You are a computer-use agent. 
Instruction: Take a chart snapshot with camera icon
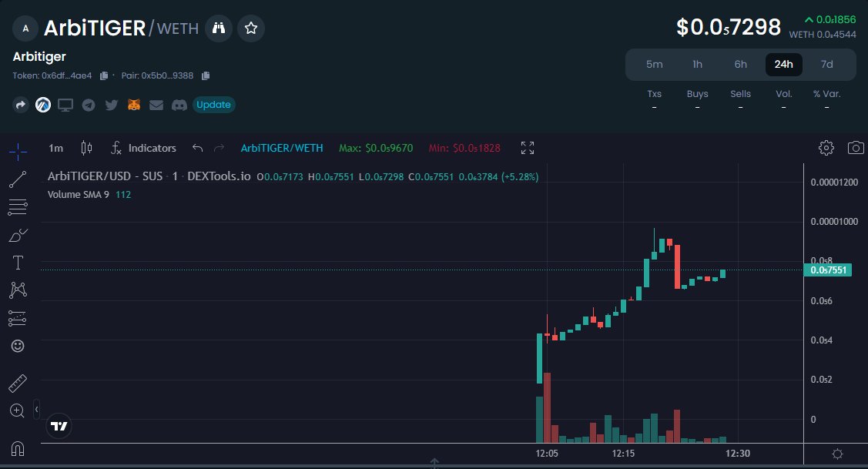coord(856,148)
